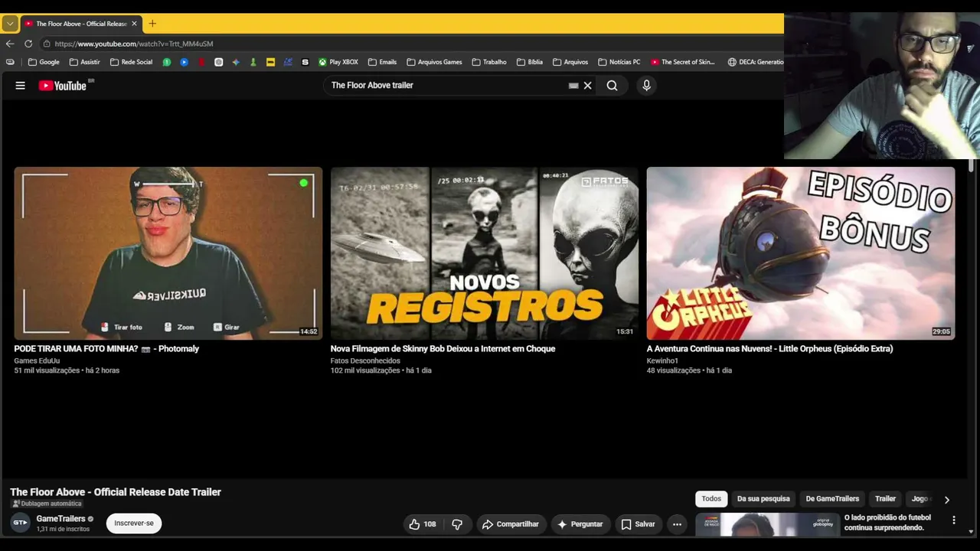
Task: Visit the Fatos Desconhecidos channel
Action: point(365,360)
